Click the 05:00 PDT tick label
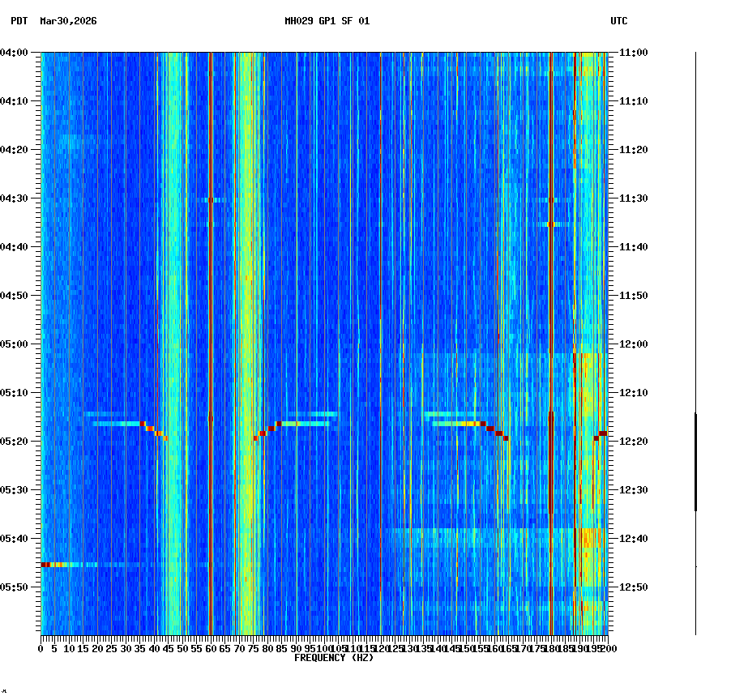Screen dimensions: 731x700 (x=16, y=344)
